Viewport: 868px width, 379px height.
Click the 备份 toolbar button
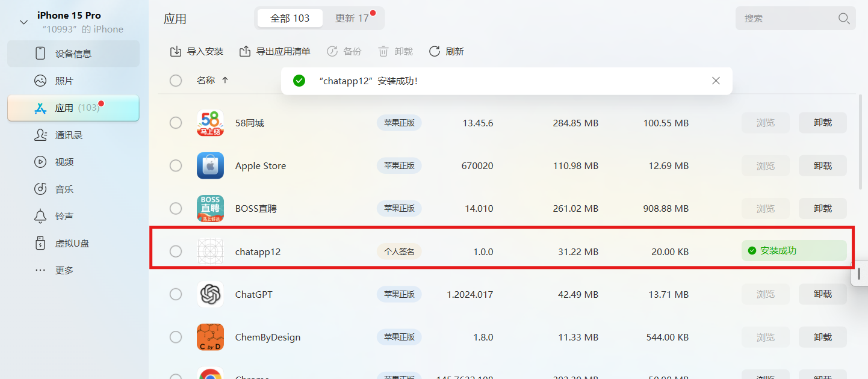(344, 51)
